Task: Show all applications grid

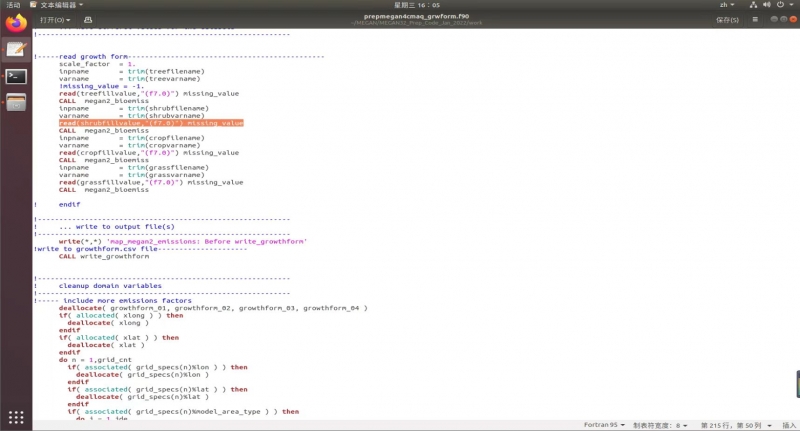Action: 15,417
